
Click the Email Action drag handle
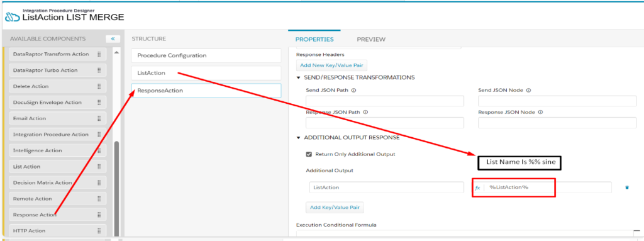(99, 118)
